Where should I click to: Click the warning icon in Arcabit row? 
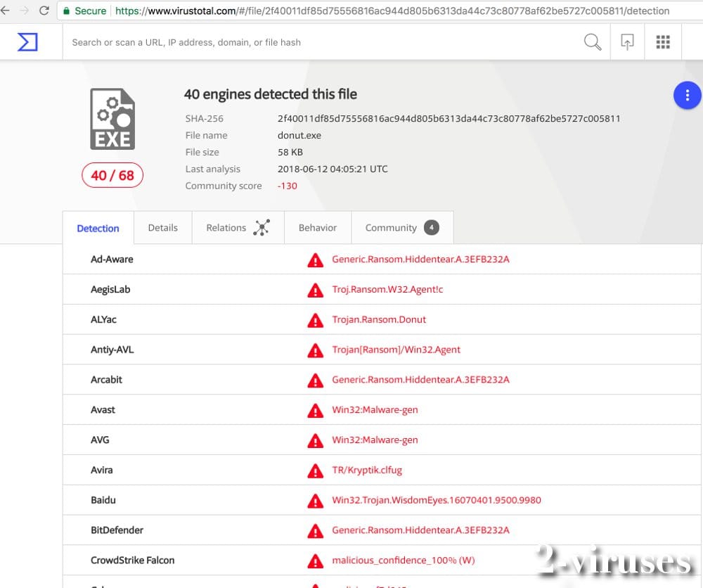pos(315,381)
